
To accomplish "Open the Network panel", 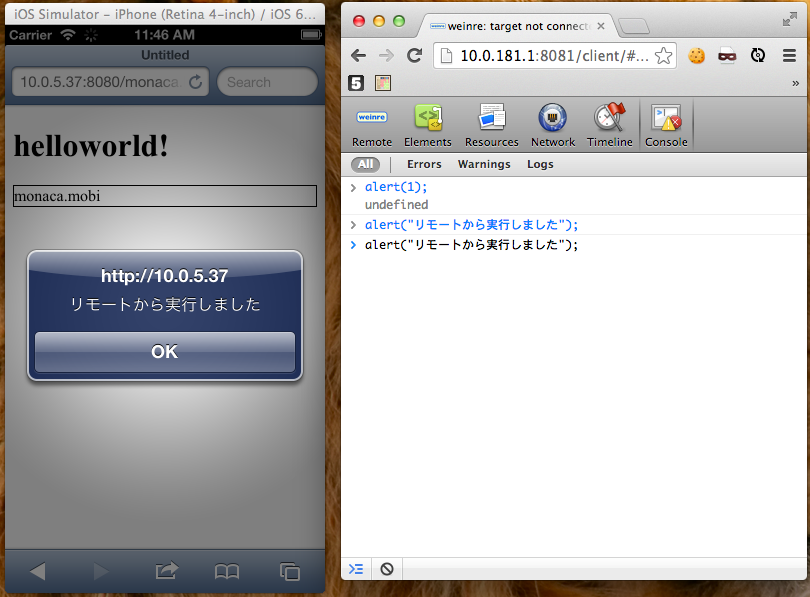I will (553, 127).
